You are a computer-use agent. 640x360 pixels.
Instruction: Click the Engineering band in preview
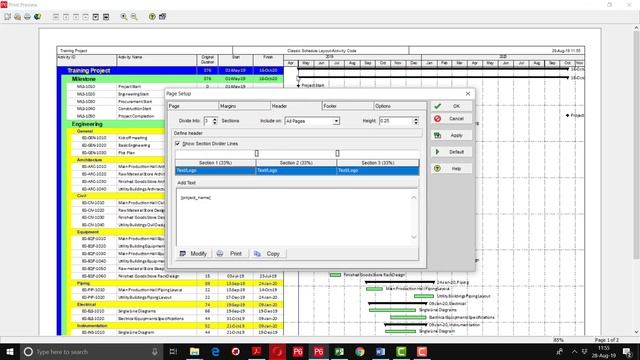[175, 124]
